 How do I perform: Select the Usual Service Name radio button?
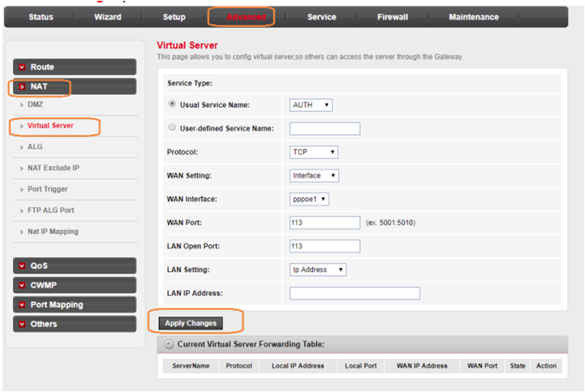pyautogui.click(x=171, y=105)
